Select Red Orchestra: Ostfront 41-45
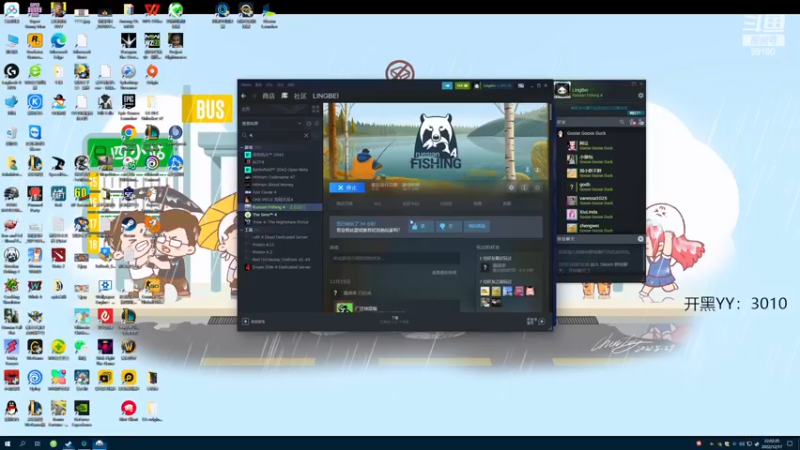Screen dimensions: 800x450 click(280, 260)
